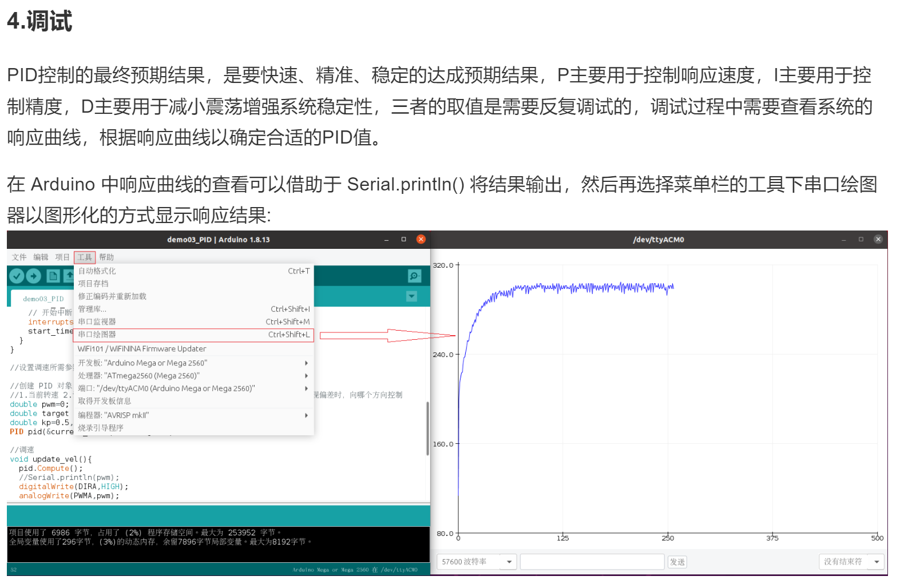This screenshot has height=588, width=908.
Task: Open the 帮助 menu
Action: point(106,257)
